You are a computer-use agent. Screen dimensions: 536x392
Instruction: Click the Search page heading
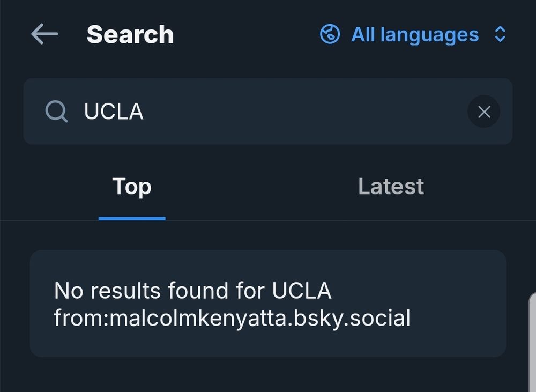[x=130, y=34]
